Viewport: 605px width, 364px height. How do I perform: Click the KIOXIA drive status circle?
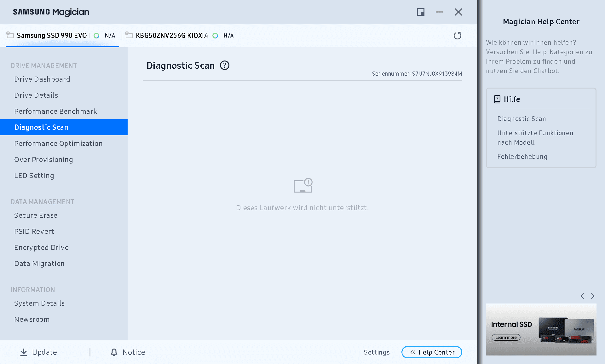tap(215, 36)
